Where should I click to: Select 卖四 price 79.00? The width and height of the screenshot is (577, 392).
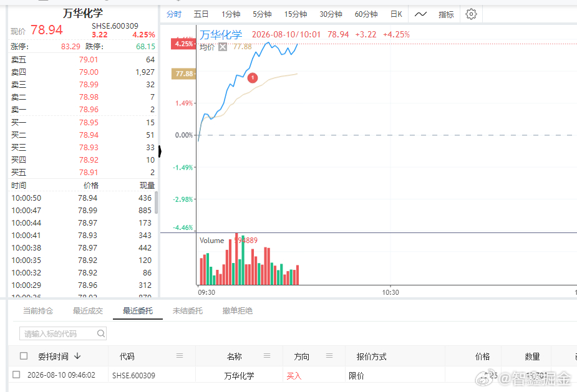click(x=89, y=72)
